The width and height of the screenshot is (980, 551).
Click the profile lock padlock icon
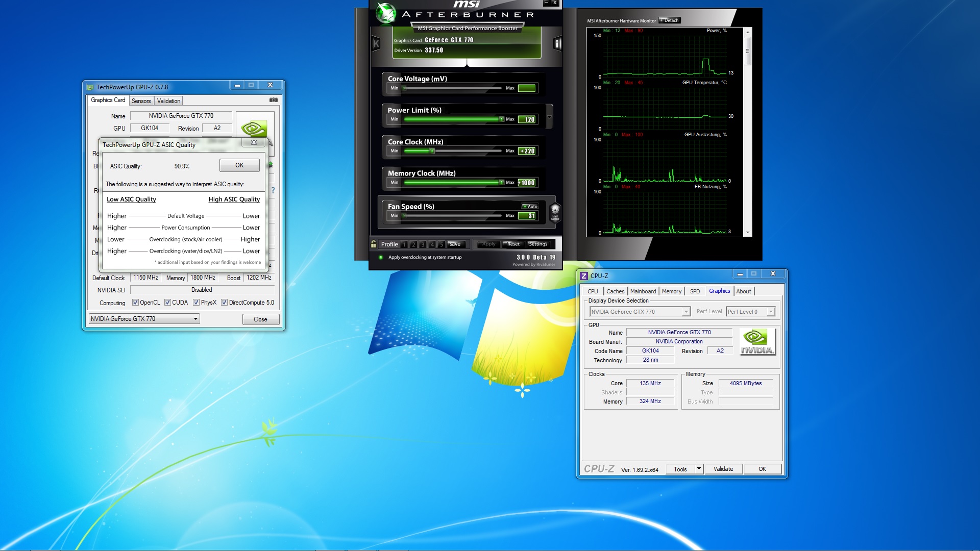tap(374, 244)
